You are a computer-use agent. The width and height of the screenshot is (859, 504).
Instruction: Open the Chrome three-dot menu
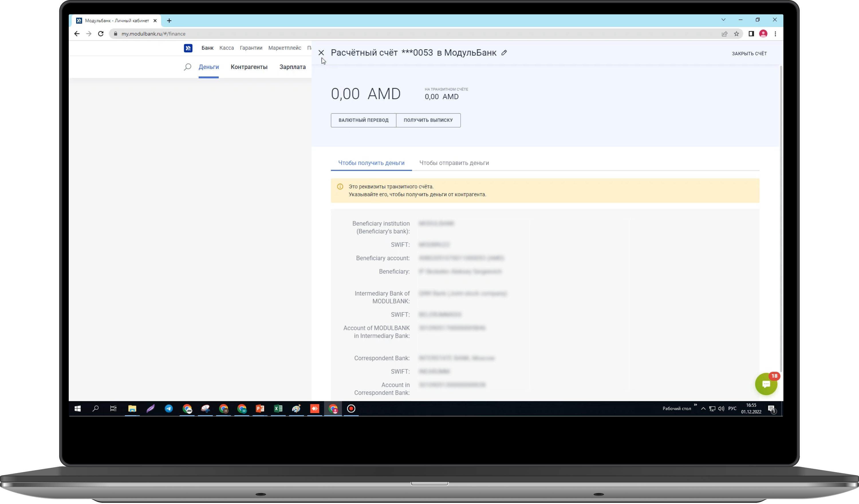point(775,34)
